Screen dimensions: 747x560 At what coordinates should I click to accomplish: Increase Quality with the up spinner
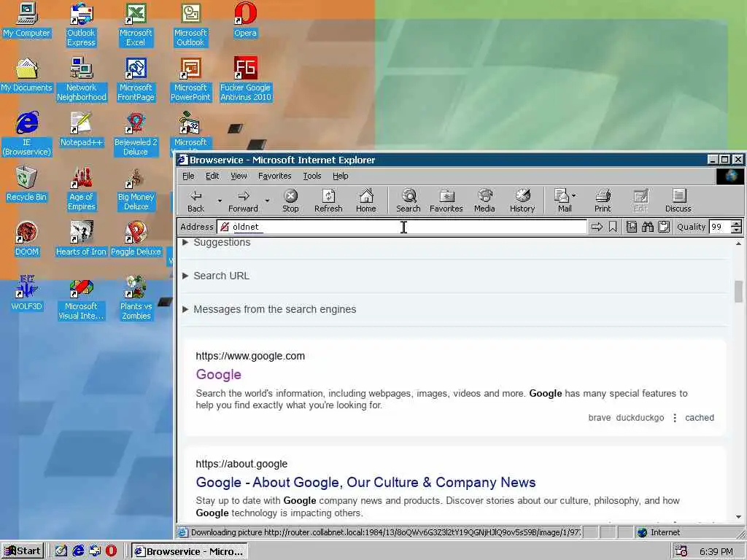point(737,224)
